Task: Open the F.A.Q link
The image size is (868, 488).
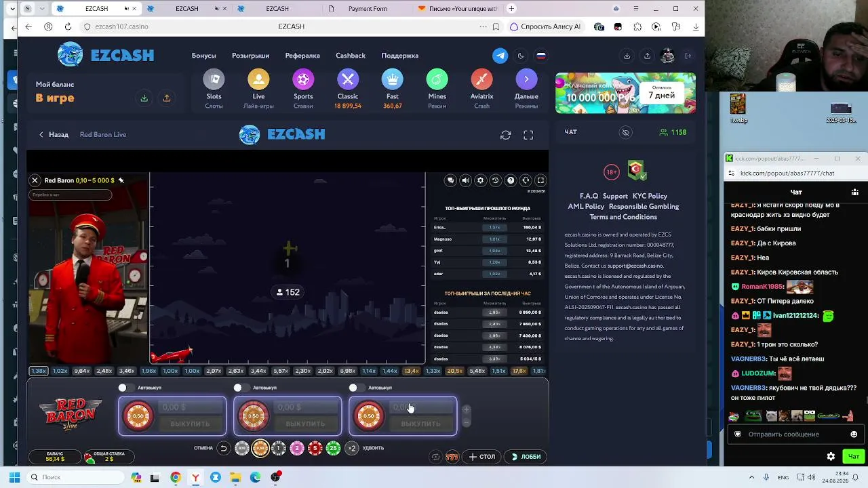Action: coord(589,196)
